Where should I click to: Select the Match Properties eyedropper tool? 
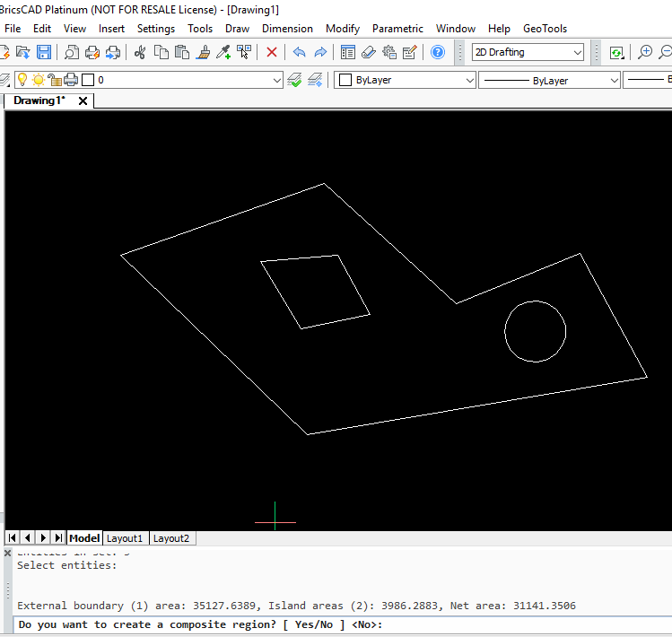223,52
